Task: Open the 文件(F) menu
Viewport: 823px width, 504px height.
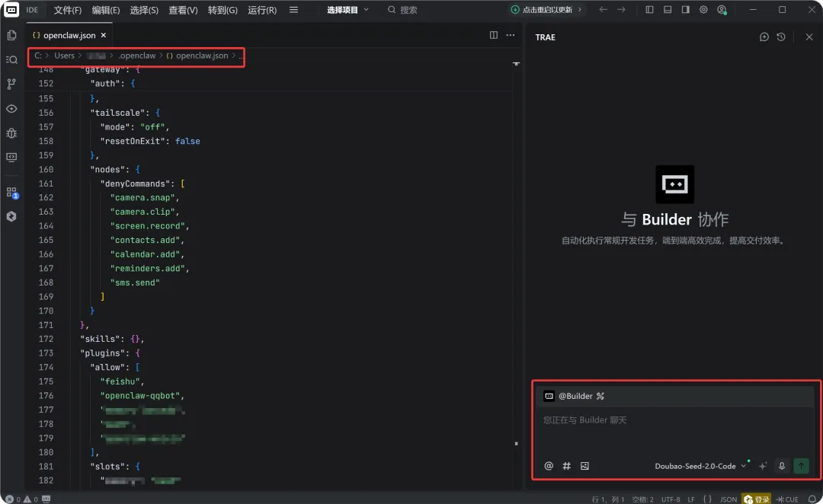Action: tap(68, 10)
